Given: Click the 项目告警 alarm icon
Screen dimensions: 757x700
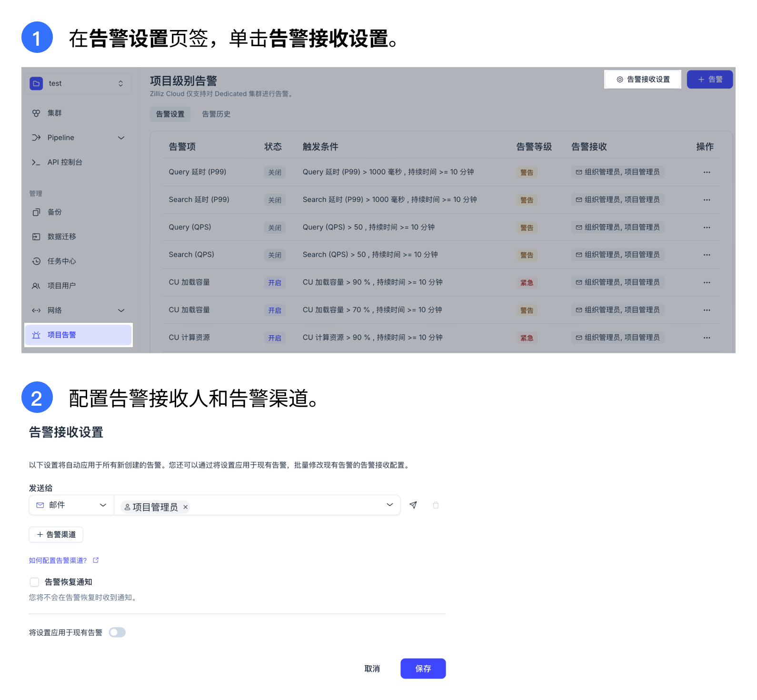Looking at the screenshot, I should click(x=36, y=335).
